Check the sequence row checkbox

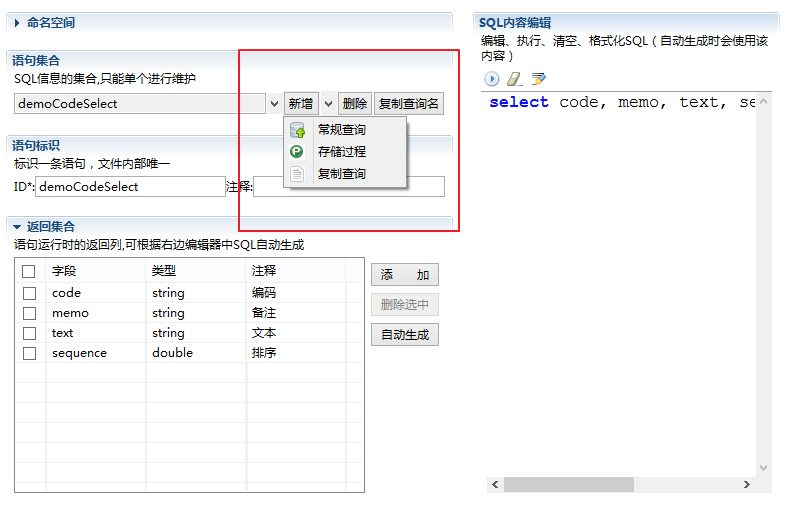point(30,354)
